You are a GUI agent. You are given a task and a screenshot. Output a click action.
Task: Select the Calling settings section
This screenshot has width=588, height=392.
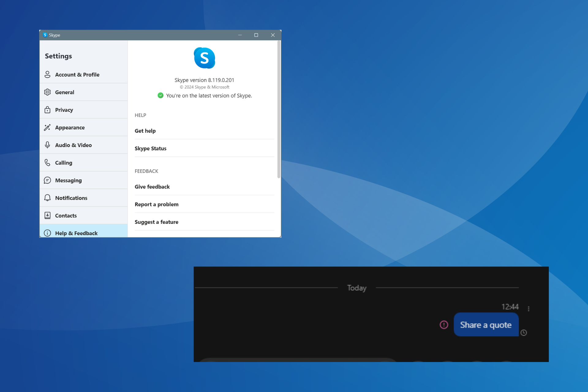point(84,163)
